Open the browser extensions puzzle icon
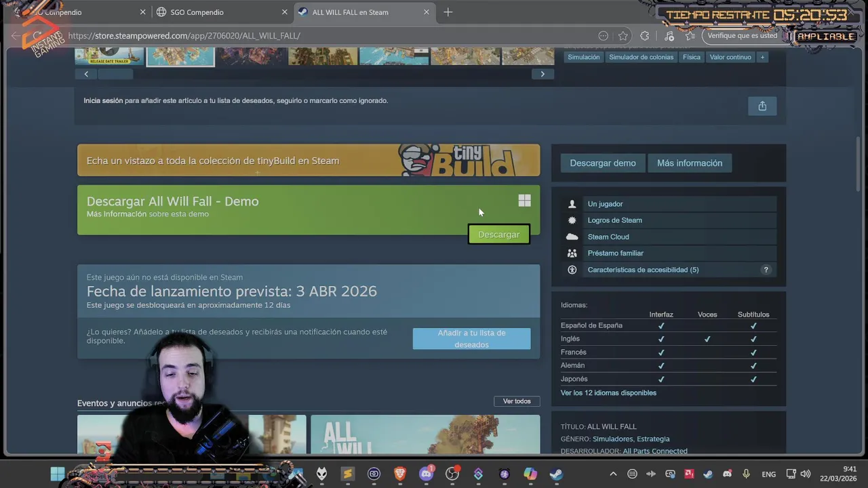Viewport: 868px width, 488px height. point(645,36)
